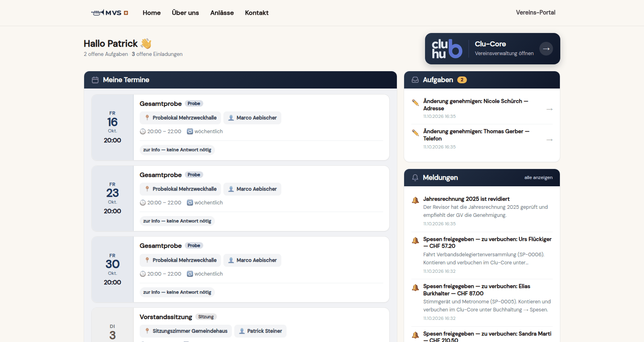644x342 pixels.
Task: Click the bell icon of the Jahresrechnung 2025 notification
Action: pyautogui.click(x=415, y=200)
